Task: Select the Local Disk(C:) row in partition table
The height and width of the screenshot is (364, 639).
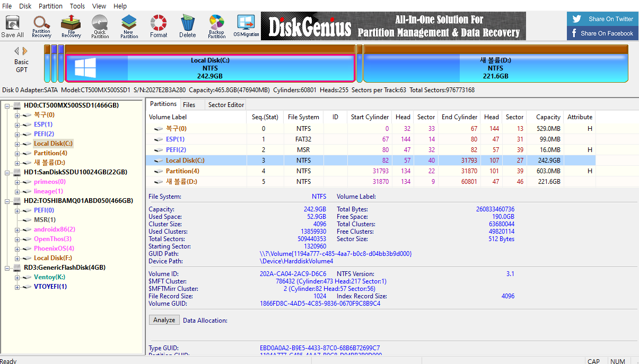Action: point(371,161)
